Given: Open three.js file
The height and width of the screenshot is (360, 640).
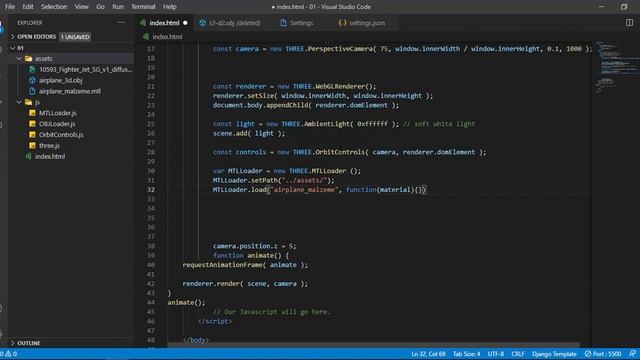Looking at the screenshot, I should pos(49,145).
